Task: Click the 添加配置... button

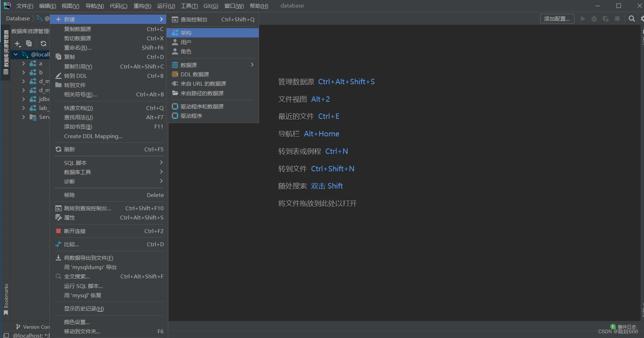Action: (557, 18)
